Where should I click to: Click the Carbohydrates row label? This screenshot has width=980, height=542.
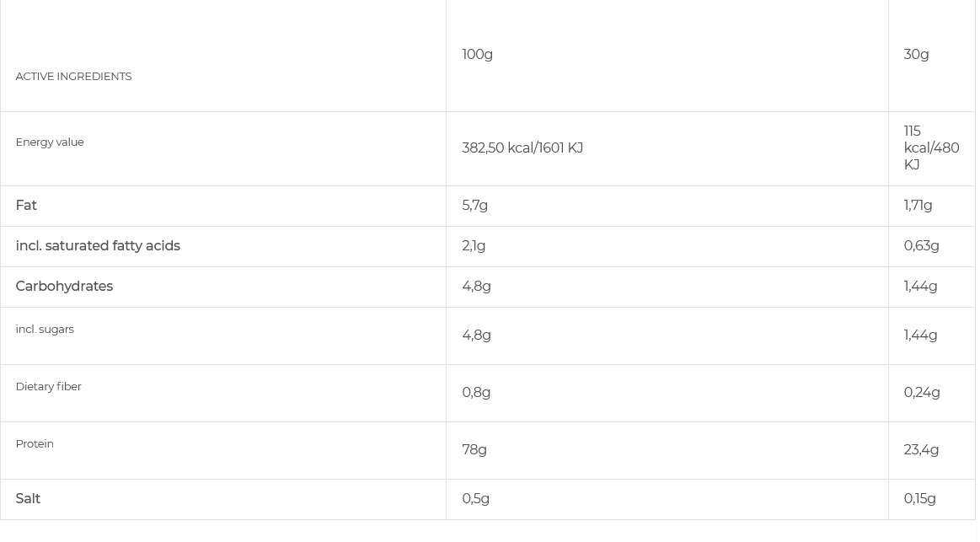pyautogui.click(x=64, y=287)
